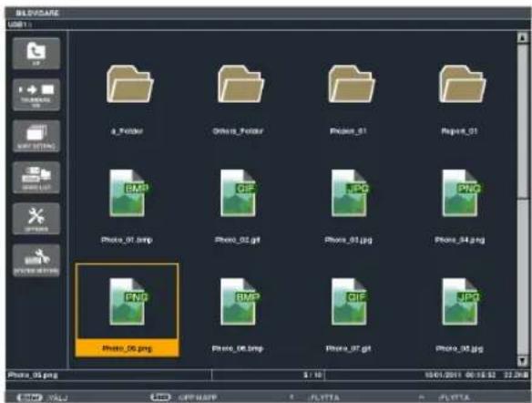The width and height of the screenshot is (532, 403).
Task: Select the Photo_06.bmp image file
Action: pyautogui.click(x=240, y=302)
